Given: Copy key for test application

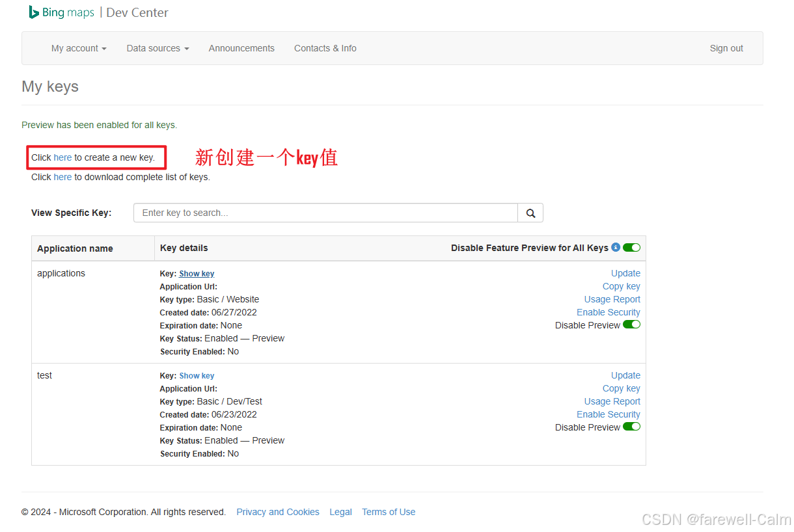Looking at the screenshot, I should click(x=622, y=388).
